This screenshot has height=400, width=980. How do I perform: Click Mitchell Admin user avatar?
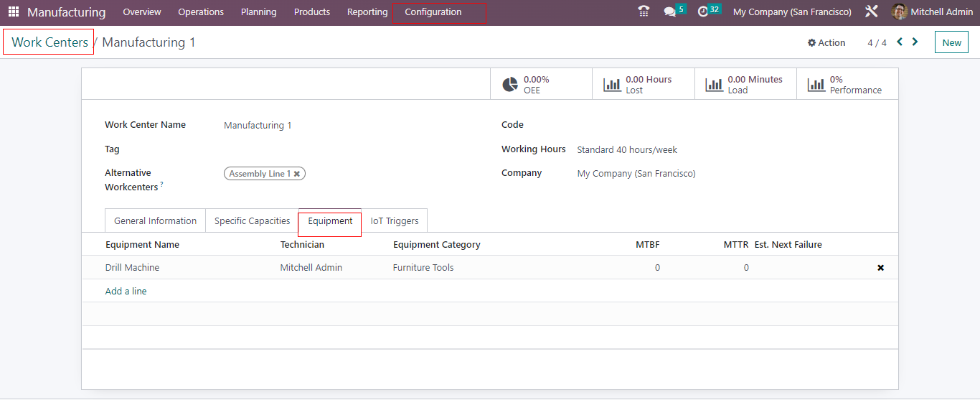899,12
